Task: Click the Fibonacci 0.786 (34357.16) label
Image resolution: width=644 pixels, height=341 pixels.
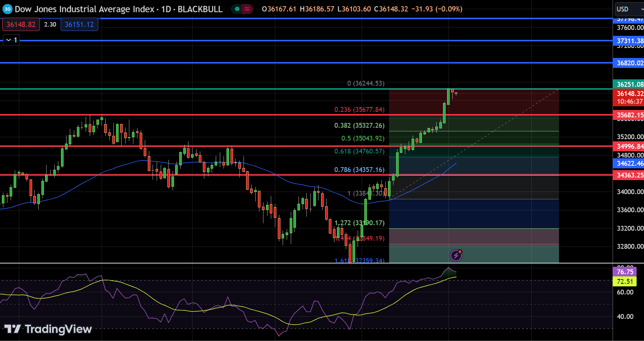Action: [x=360, y=170]
